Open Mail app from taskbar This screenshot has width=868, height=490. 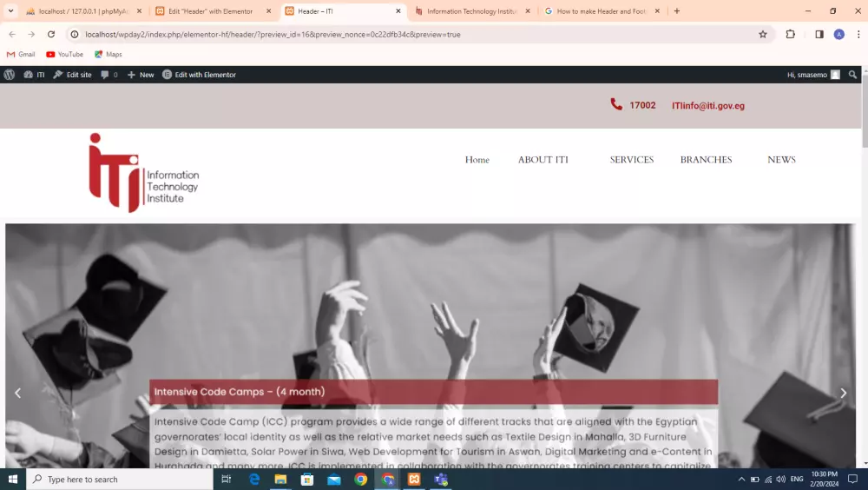click(x=334, y=480)
